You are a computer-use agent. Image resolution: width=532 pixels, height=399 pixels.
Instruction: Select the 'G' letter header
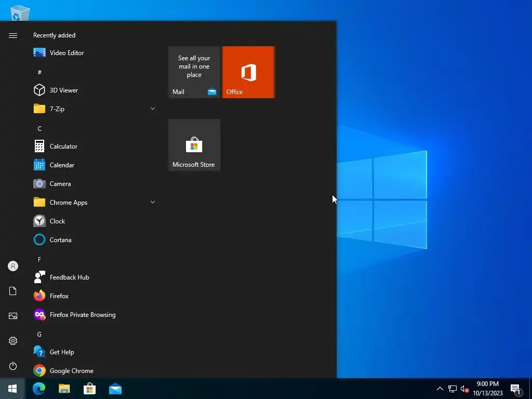click(39, 335)
